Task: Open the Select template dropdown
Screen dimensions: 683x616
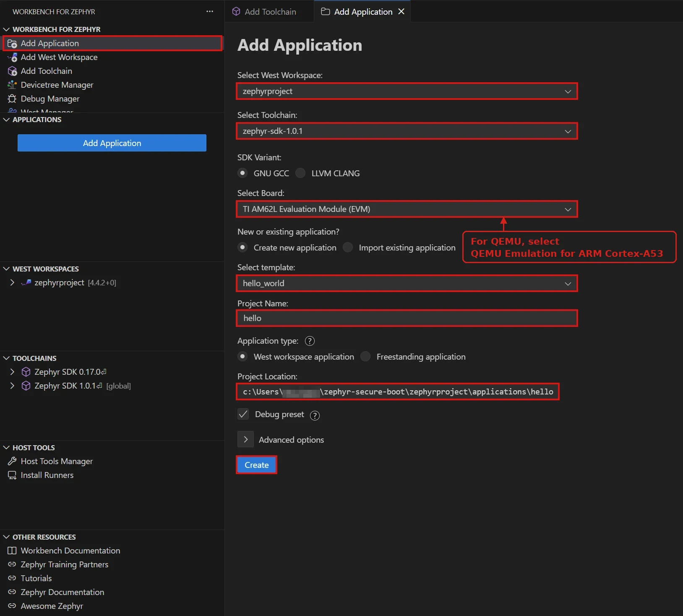Action: click(x=407, y=284)
